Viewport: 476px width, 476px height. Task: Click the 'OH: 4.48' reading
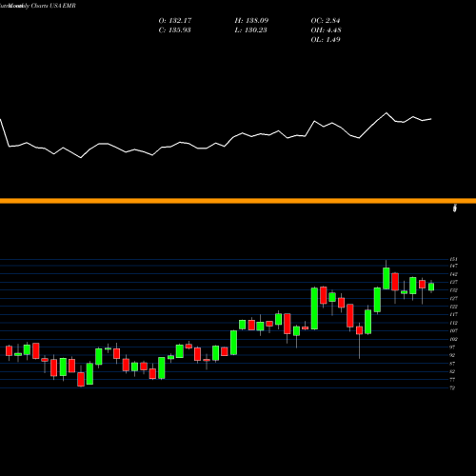click(x=326, y=30)
